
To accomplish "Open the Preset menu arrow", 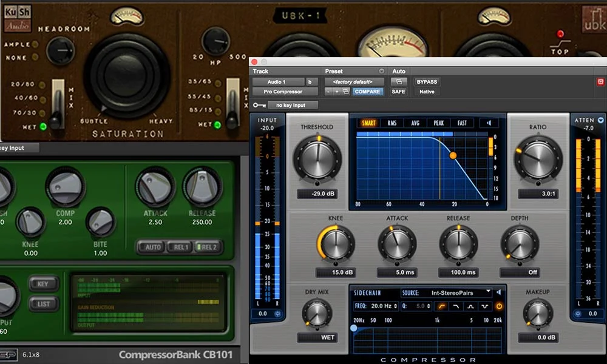I will 381,71.
